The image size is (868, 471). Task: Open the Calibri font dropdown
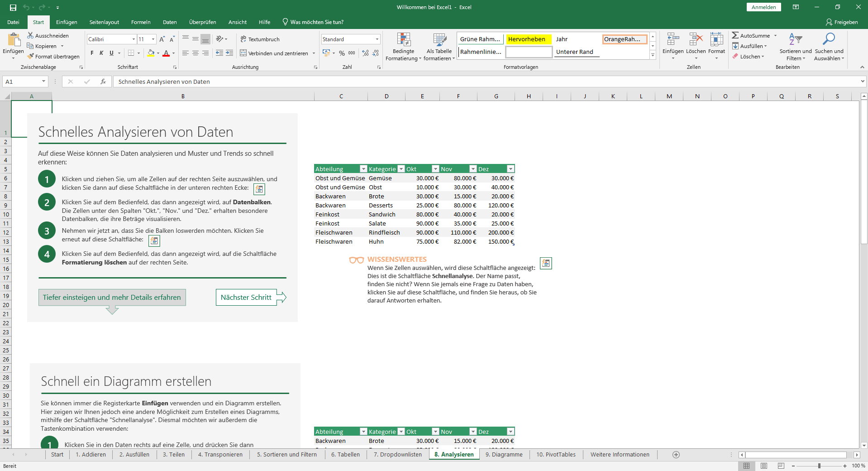[133, 39]
